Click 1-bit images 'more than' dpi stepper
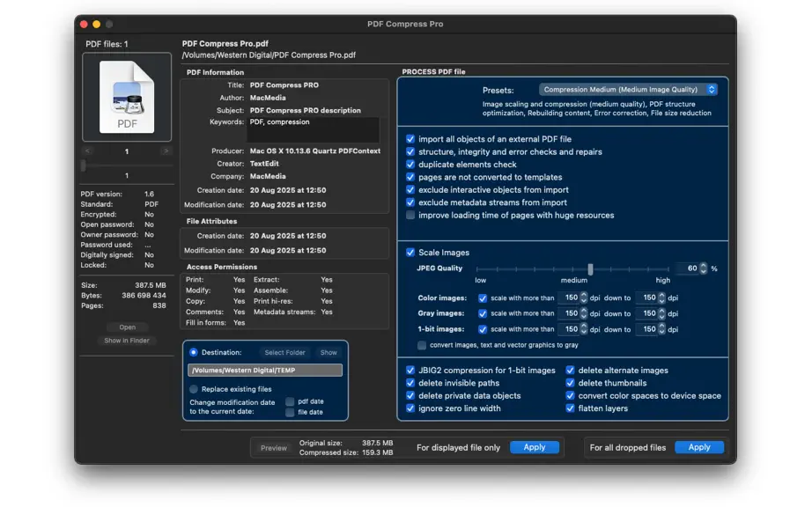Image resolution: width=812 pixels, height=507 pixels. (x=584, y=329)
